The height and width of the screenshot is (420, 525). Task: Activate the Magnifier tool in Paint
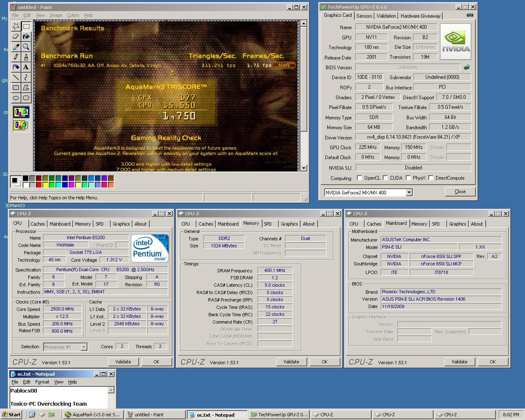coord(26,47)
